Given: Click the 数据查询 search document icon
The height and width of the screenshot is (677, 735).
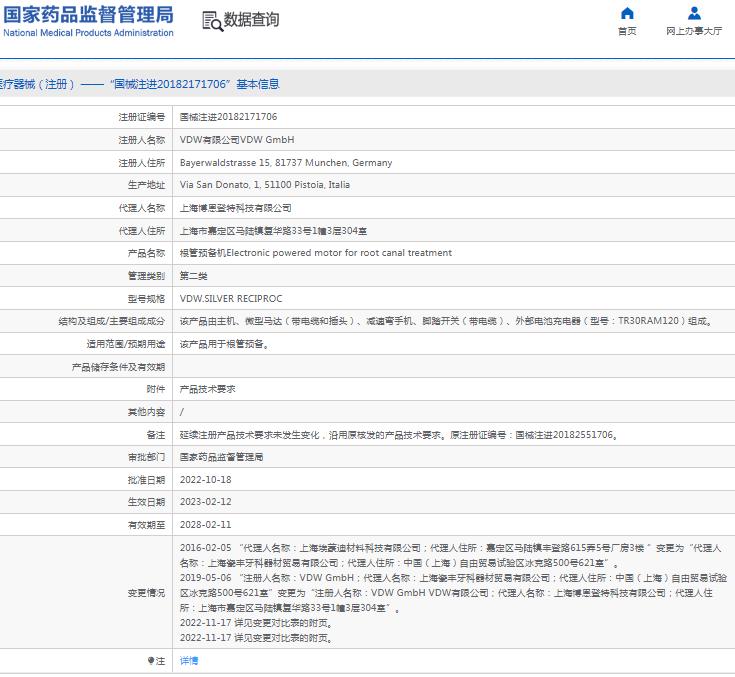Looking at the screenshot, I should pyautogui.click(x=212, y=22).
